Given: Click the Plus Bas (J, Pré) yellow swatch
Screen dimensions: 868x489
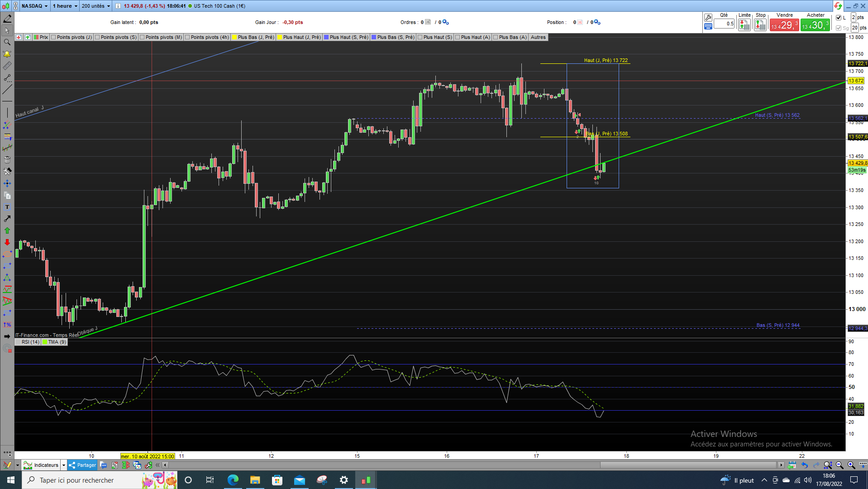Looking at the screenshot, I should [x=235, y=37].
